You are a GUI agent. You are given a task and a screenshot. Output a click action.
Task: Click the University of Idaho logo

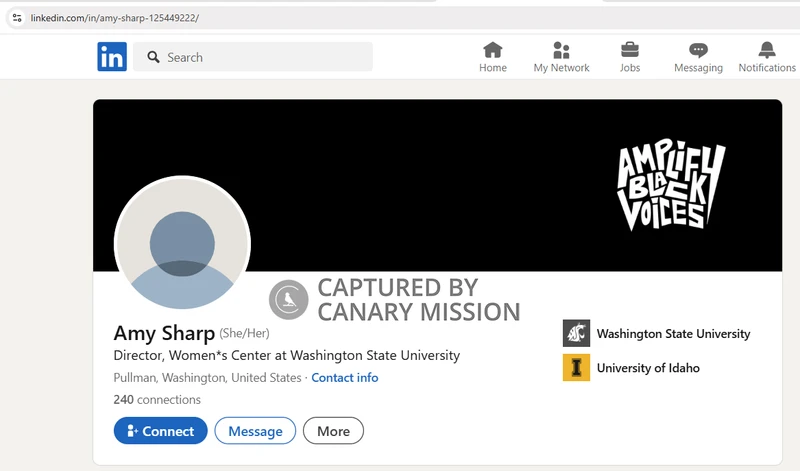[576, 367]
